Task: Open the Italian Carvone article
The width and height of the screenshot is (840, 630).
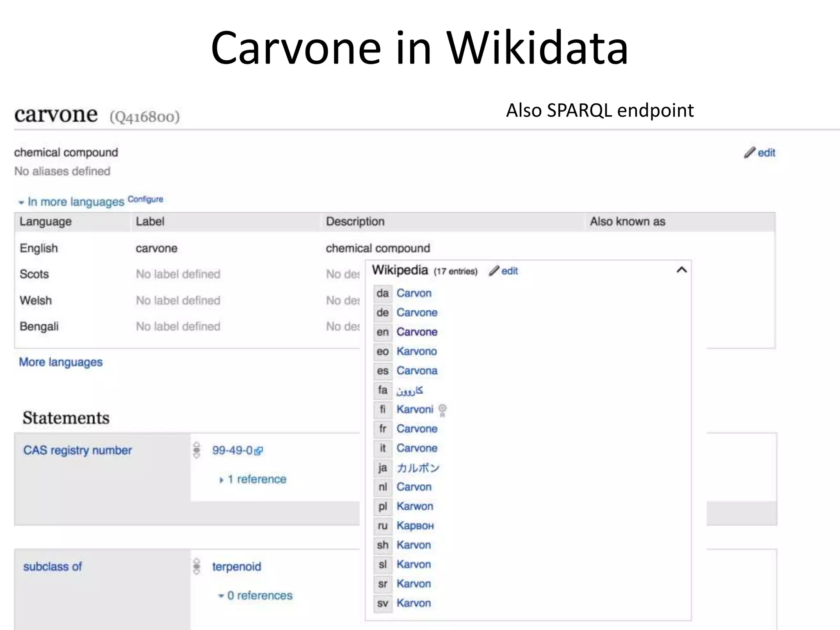Action: [417, 448]
